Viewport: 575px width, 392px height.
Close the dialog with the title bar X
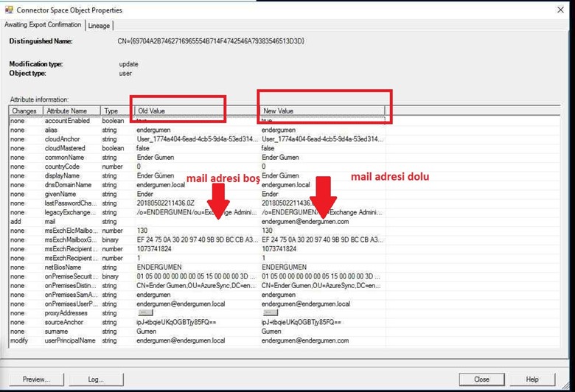(x=560, y=10)
